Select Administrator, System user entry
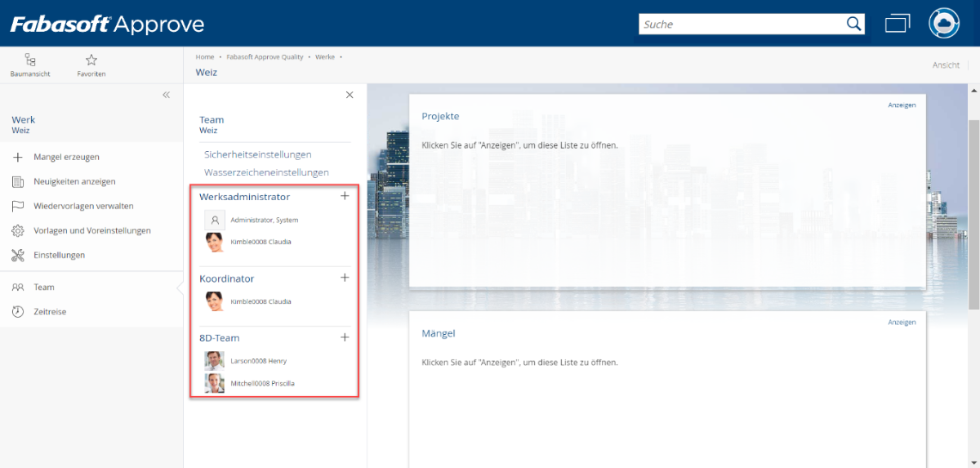The height and width of the screenshot is (468, 980). (x=265, y=220)
